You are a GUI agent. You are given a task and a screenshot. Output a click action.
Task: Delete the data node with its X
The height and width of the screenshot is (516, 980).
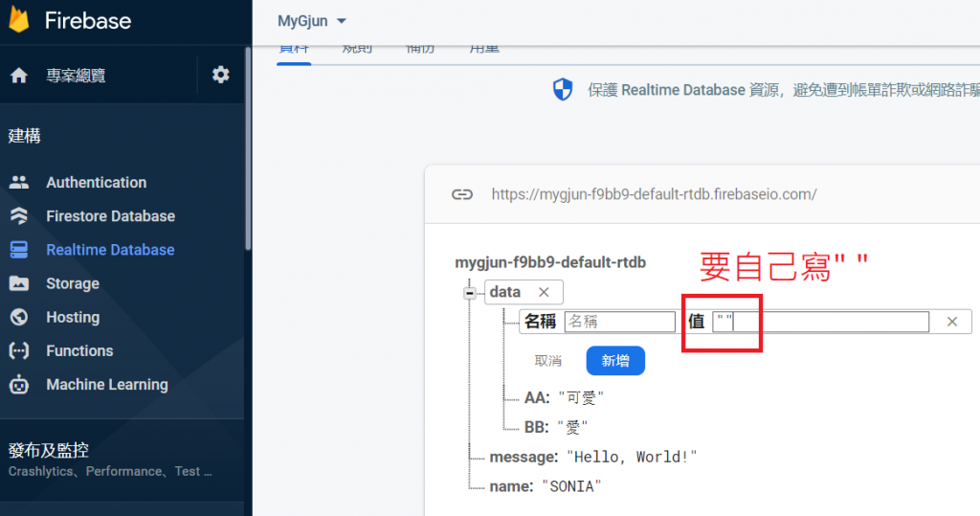tap(544, 292)
